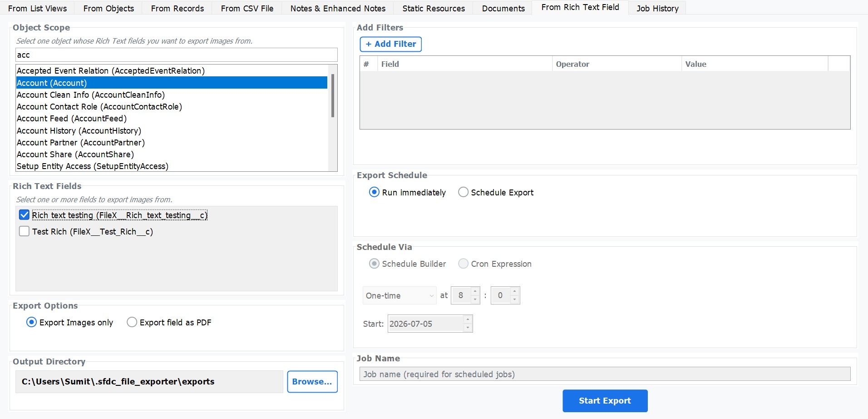The image size is (868, 419).
Task: Select Account Partner object
Action: 172,142
